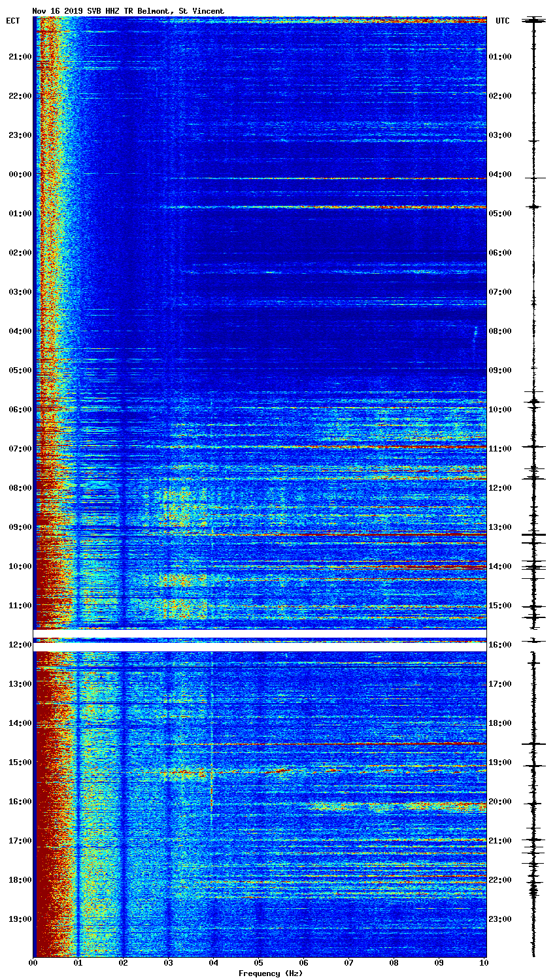Screen dimensions: 557x980
Task: Click the '05:00' label on the UTC axis
Action: point(500,214)
